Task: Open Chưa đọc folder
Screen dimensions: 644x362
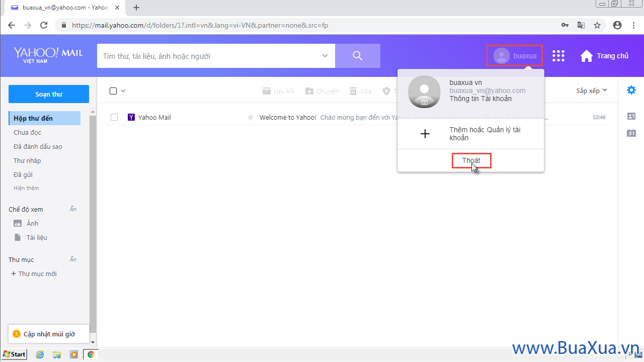Action: click(28, 132)
